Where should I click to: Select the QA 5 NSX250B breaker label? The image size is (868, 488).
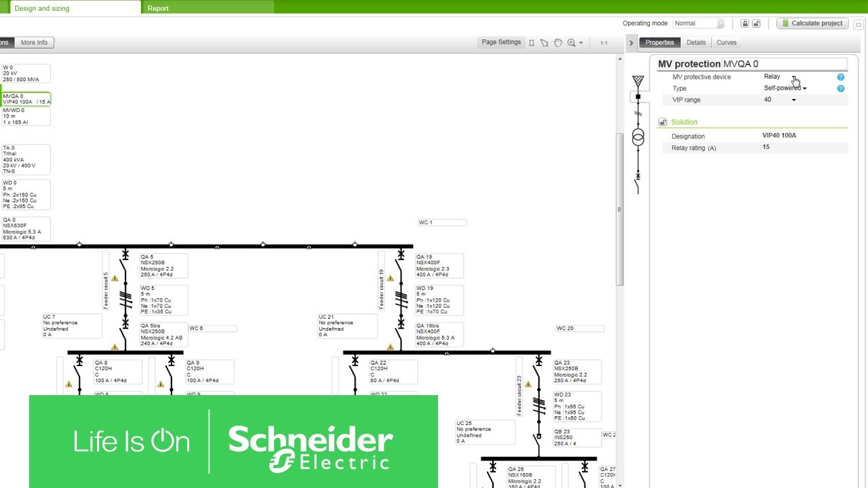[x=163, y=266]
